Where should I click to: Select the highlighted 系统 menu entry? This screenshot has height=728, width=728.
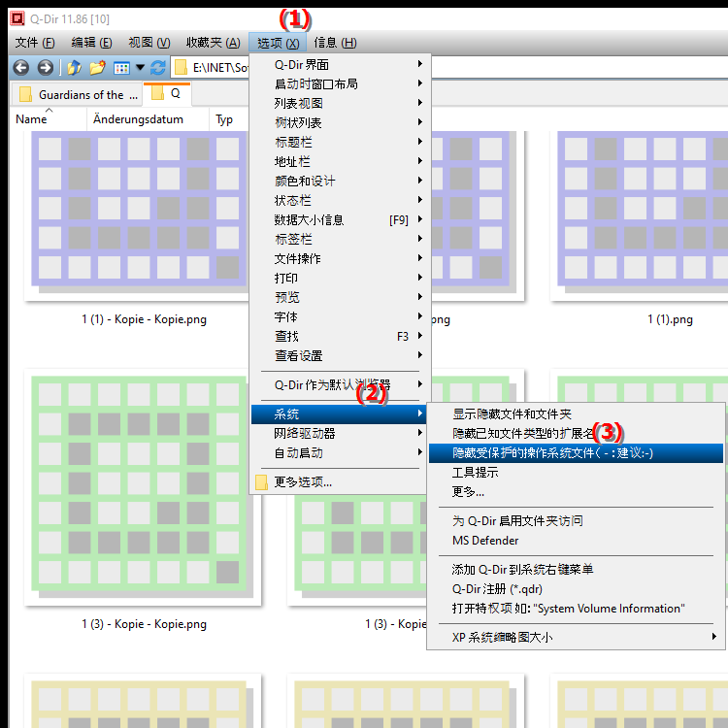(339, 414)
